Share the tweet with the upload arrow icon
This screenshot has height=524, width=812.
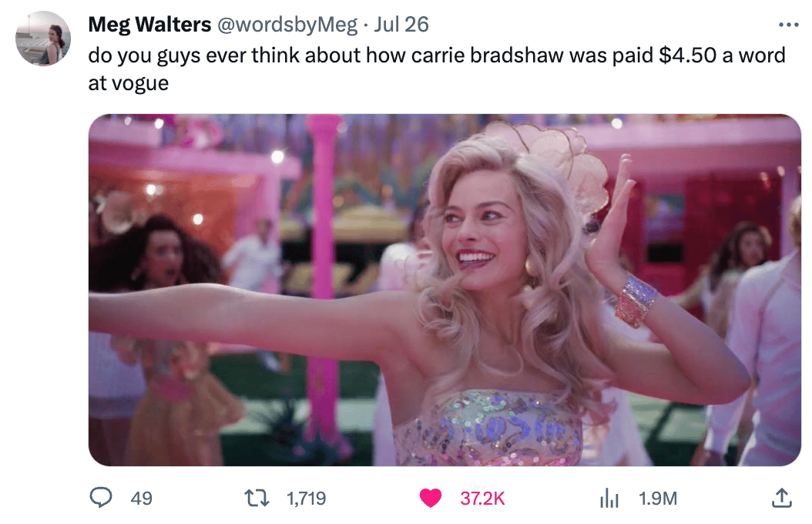coord(781,498)
